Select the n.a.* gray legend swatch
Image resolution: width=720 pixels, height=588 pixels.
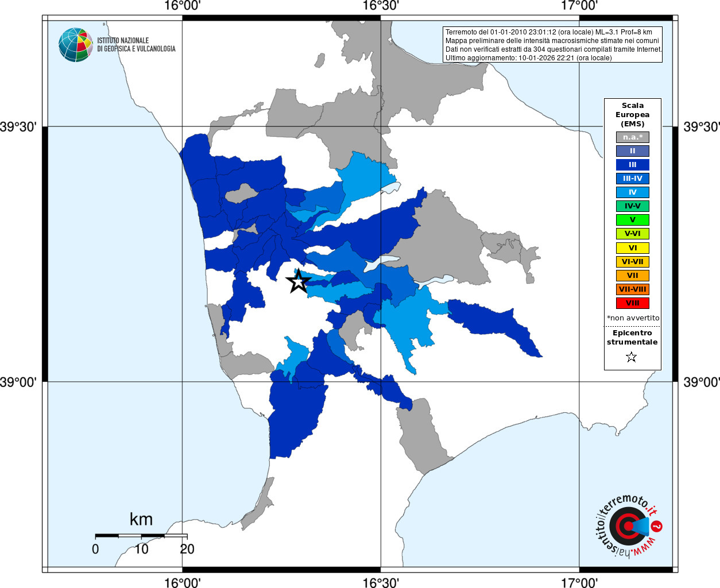[x=633, y=137]
